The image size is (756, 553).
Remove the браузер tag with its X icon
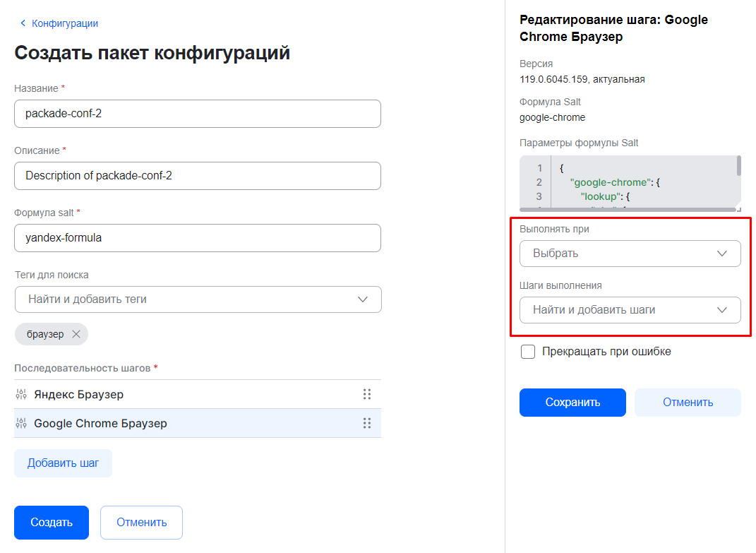[76, 334]
